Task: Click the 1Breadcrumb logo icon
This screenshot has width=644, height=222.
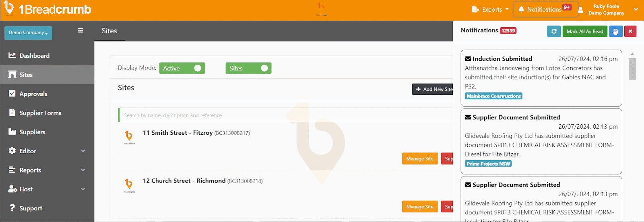Action: coord(8,8)
